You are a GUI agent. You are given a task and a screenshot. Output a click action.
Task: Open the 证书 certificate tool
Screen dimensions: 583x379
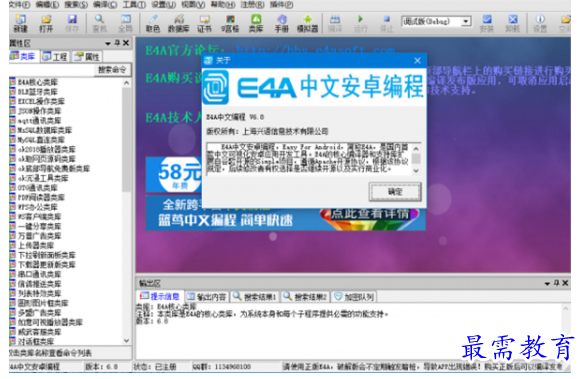tap(204, 23)
